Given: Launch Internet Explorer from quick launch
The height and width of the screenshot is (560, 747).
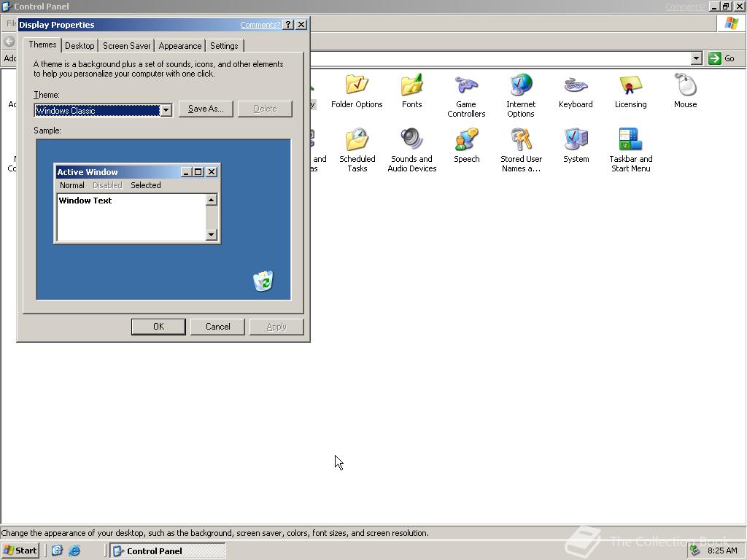Looking at the screenshot, I should 74,551.
